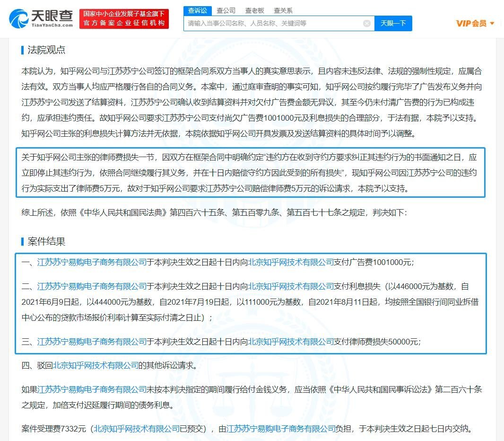The height and width of the screenshot is (441, 504).
Task: Open the TianYanCha logo homepage
Action: pos(41,18)
